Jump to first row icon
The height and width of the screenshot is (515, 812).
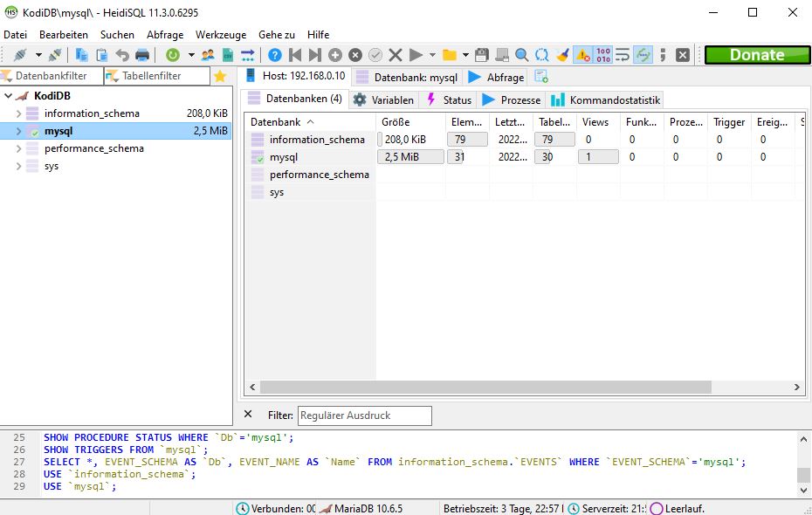(295, 55)
